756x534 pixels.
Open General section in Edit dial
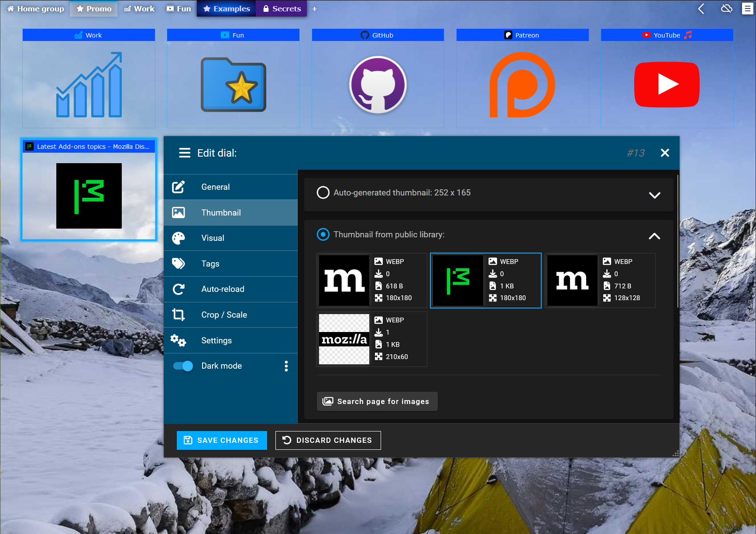tap(231, 187)
